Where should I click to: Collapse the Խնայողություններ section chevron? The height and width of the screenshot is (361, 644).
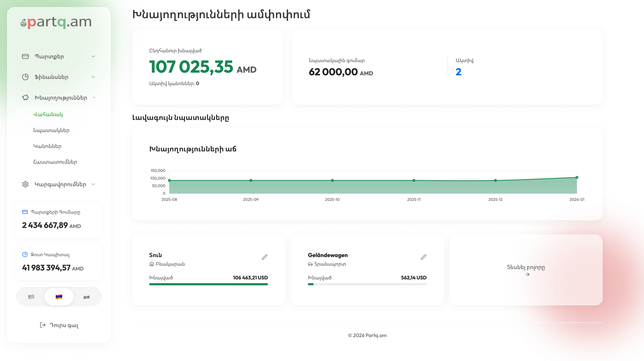click(x=94, y=97)
